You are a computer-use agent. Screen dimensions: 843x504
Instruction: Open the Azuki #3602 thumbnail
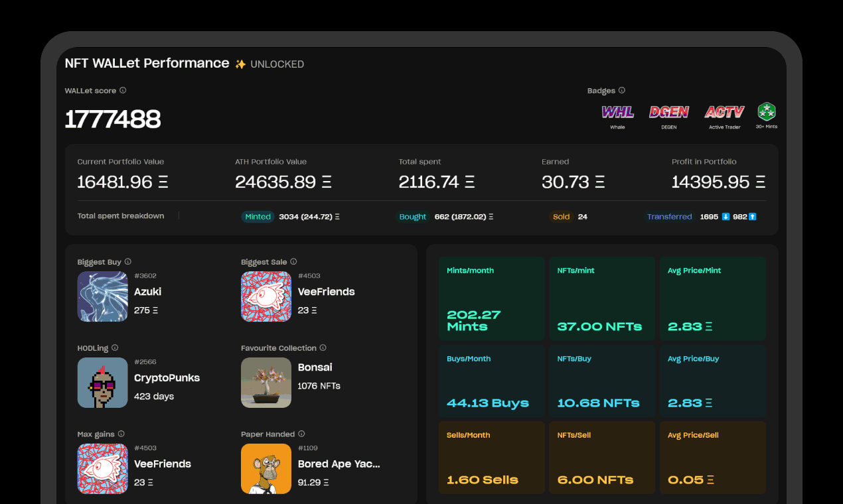102,296
